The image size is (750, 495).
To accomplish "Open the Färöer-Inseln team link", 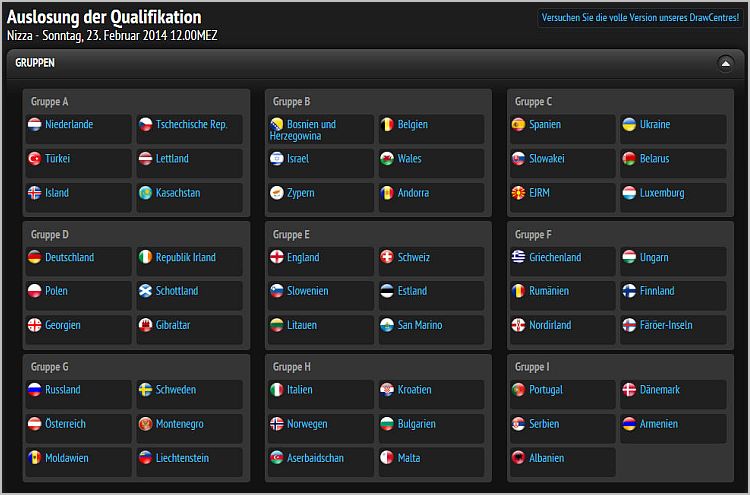I will [x=666, y=325].
